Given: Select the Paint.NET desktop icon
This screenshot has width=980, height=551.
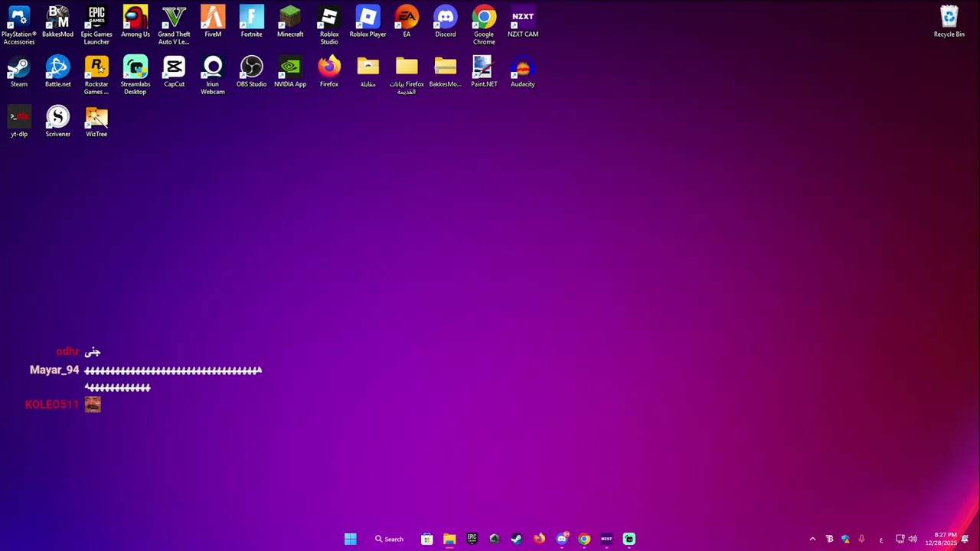Looking at the screenshot, I should coord(484,72).
